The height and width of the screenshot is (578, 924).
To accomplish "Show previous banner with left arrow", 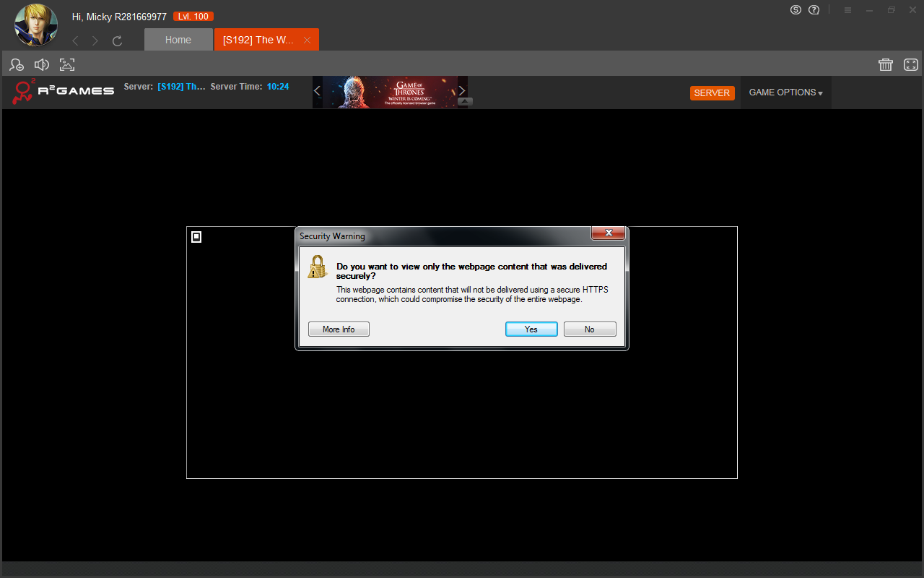I will tap(318, 91).
